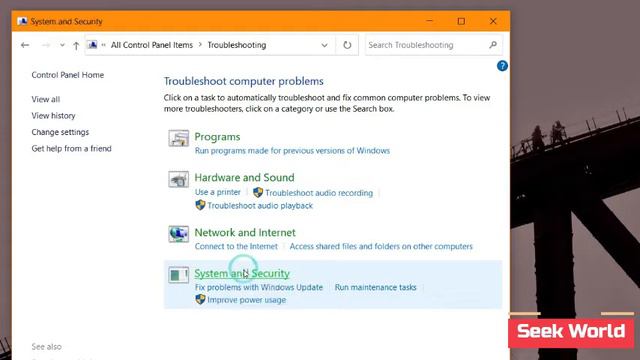Open Access shared files and folders troubleshooter
The image size is (640, 360).
(x=381, y=247)
